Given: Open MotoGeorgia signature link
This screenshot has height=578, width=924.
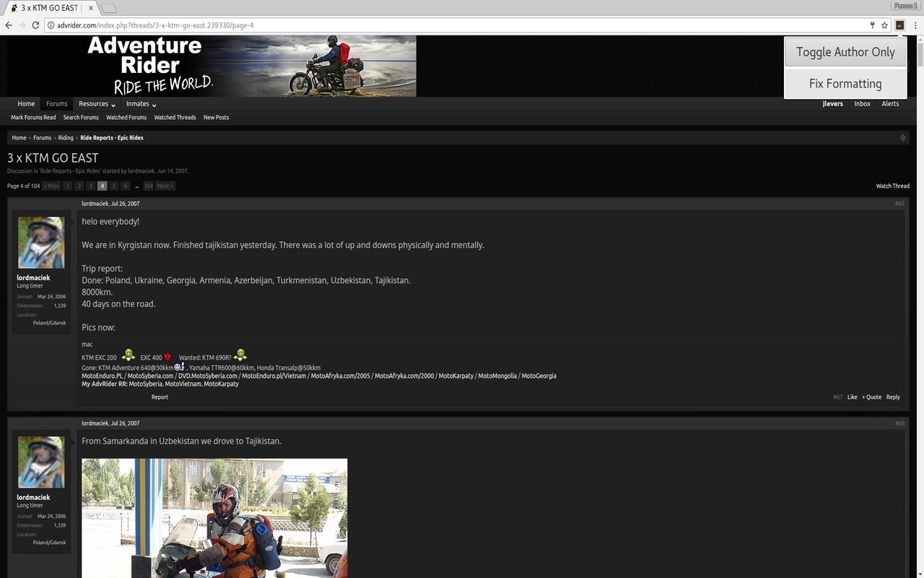Looking at the screenshot, I should point(539,376).
